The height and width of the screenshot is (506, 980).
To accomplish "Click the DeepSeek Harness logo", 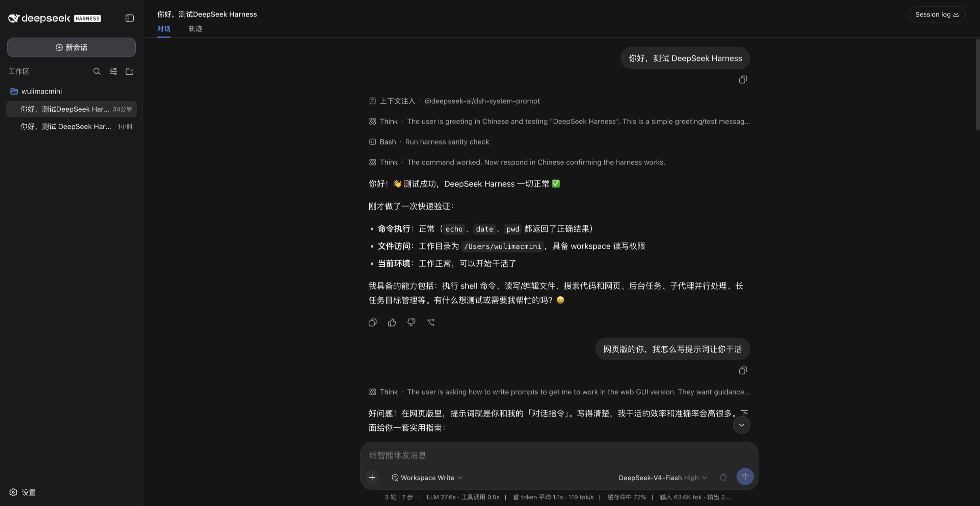I will (54, 18).
